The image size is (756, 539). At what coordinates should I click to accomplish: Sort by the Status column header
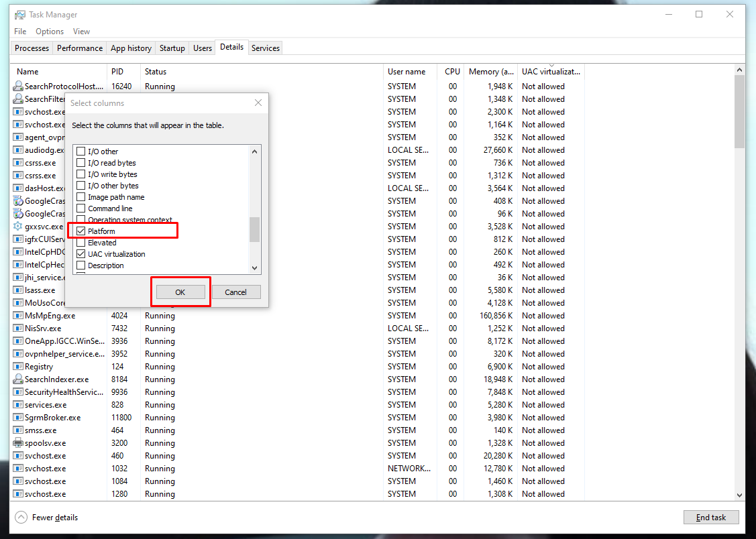click(x=262, y=71)
